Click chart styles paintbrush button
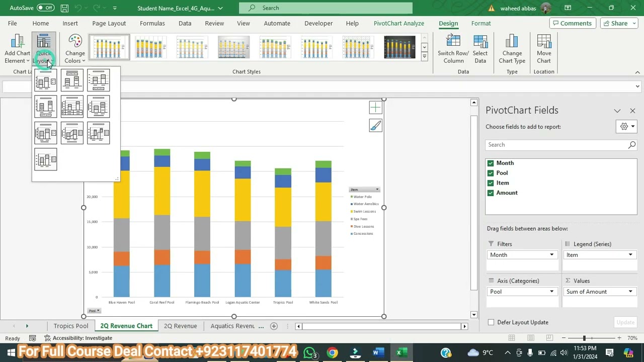Viewport: 644px width, 362px height. [375, 126]
